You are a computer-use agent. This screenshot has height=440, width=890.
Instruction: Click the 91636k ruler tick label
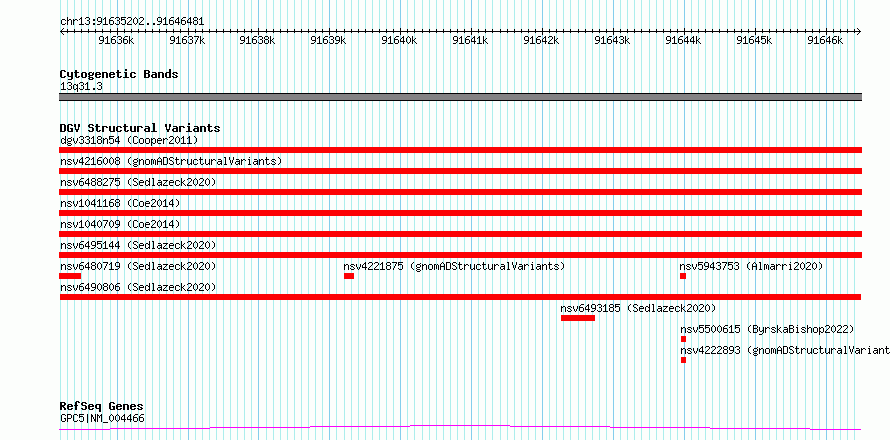pyautogui.click(x=116, y=41)
